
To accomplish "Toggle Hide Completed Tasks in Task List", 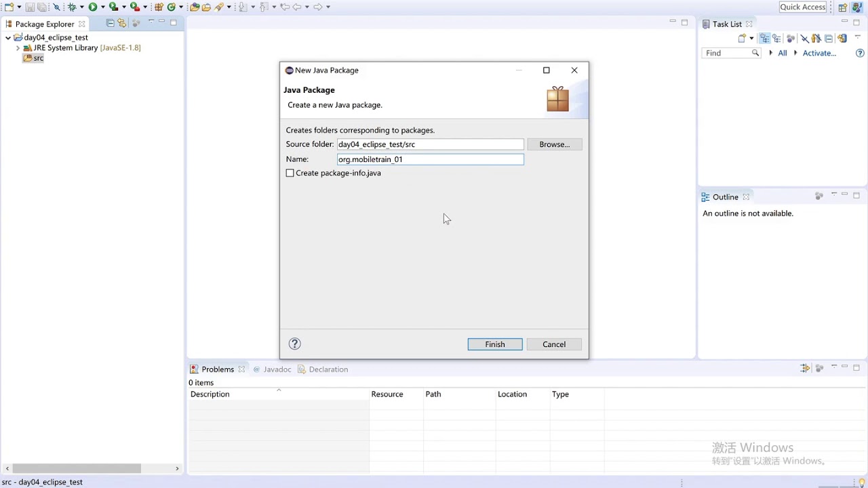I will [x=804, y=39].
